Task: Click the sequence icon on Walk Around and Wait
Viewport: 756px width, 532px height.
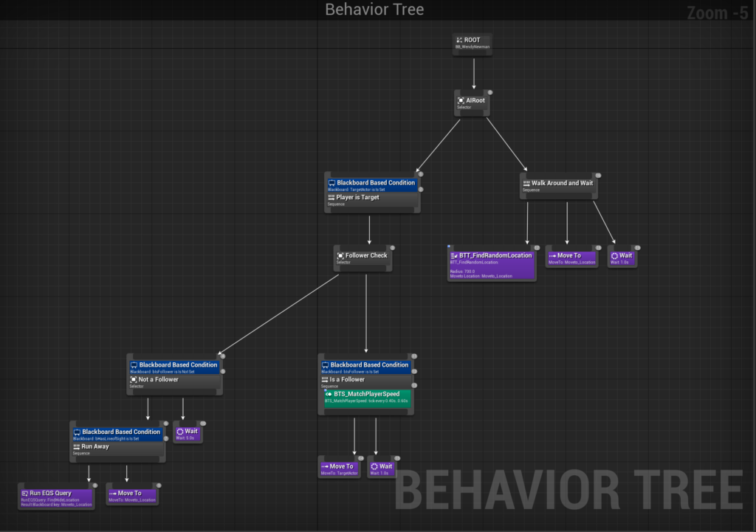Action: pos(526,183)
